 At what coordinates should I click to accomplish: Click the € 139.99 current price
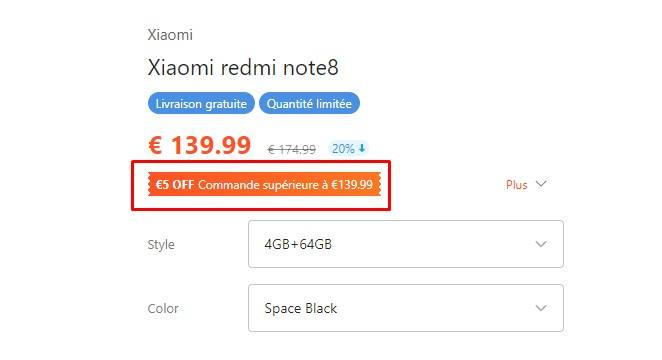point(199,145)
